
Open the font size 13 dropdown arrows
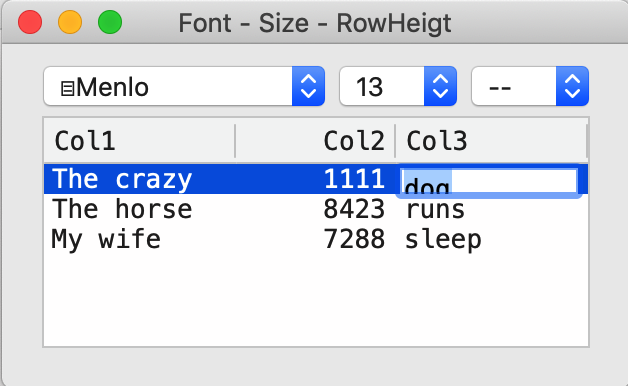coord(440,86)
